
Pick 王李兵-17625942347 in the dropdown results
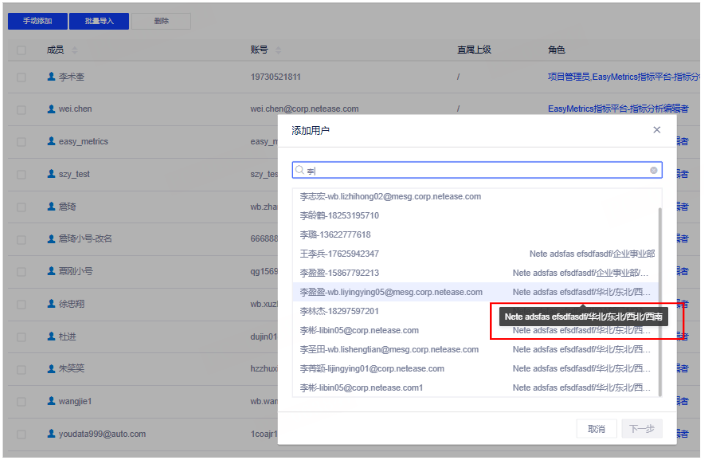(x=339, y=254)
